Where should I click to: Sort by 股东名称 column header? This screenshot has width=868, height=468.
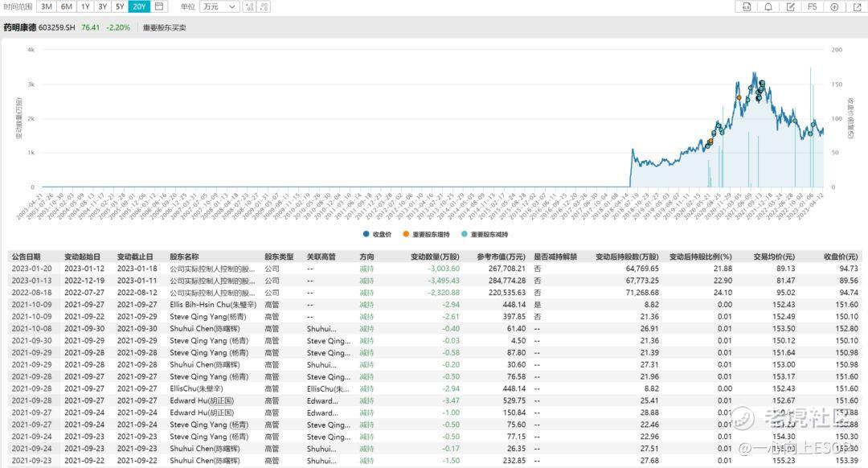[184, 257]
